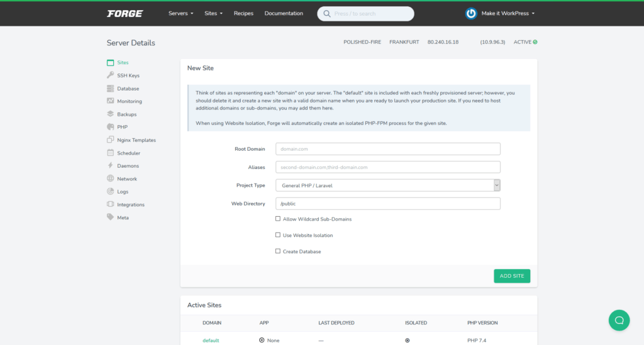The height and width of the screenshot is (345, 644).
Task: Open the green chat support bubble
Action: (x=619, y=320)
